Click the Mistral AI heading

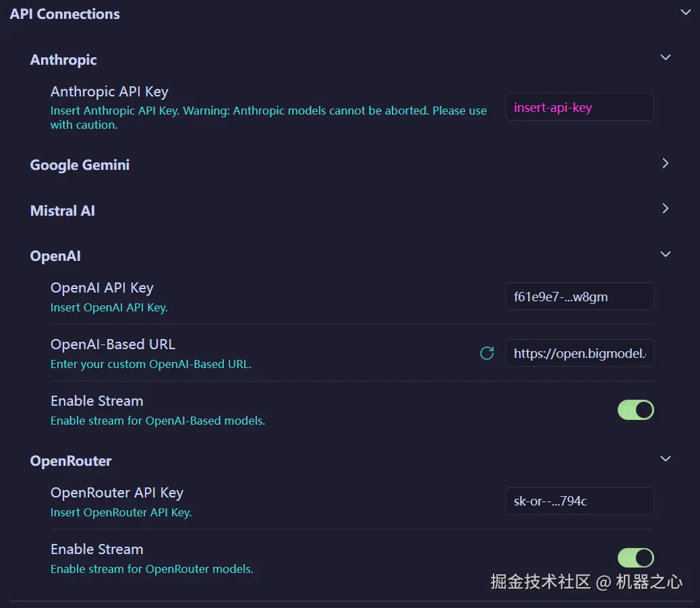coord(63,210)
